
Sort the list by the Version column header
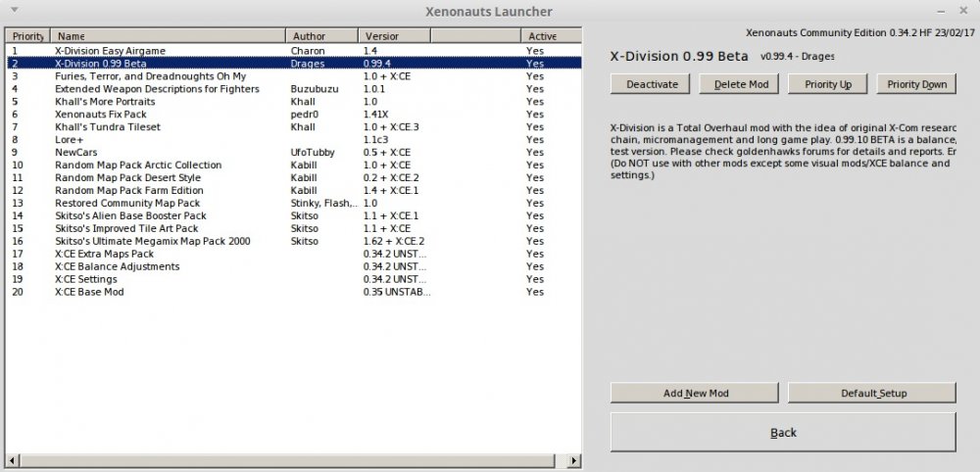tap(394, 36)
